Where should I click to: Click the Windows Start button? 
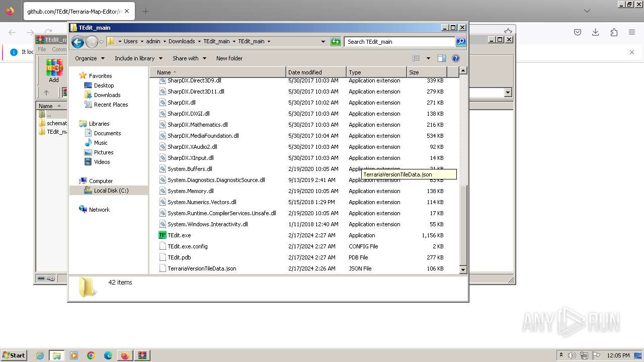(14, 355)
